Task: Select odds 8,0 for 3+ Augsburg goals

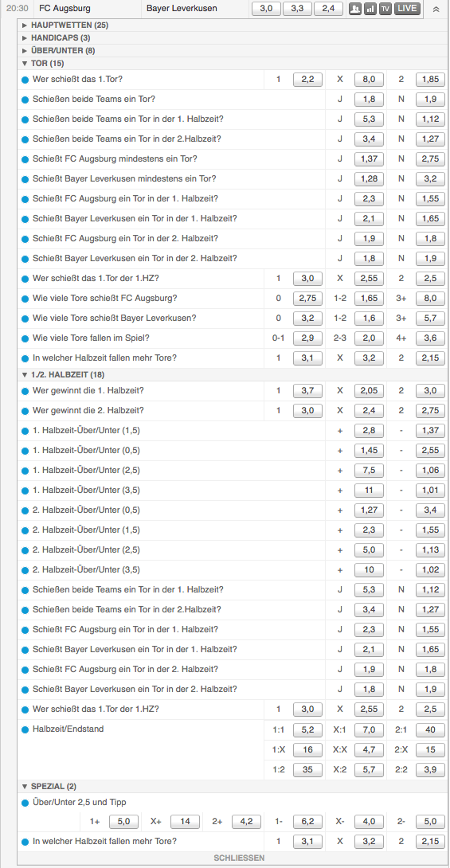Action: (x=430, y=299)
